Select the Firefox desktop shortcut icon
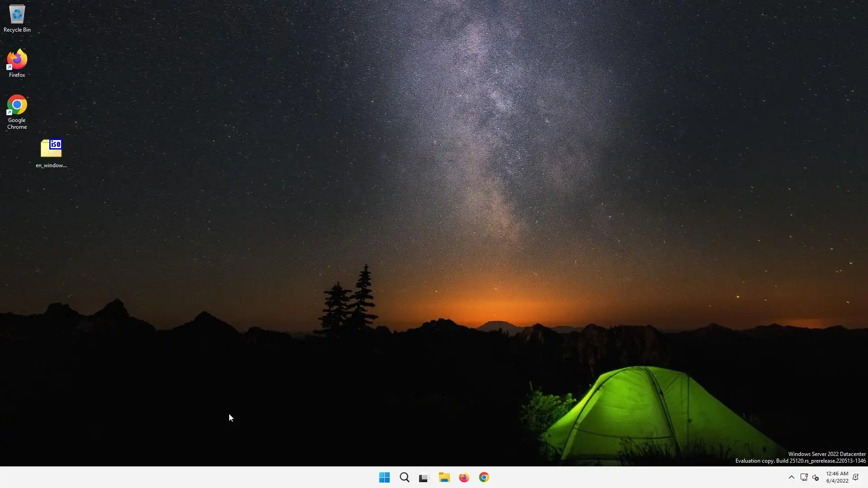The image size is (868, 488). pyautogui.click(x=17, y=60)
